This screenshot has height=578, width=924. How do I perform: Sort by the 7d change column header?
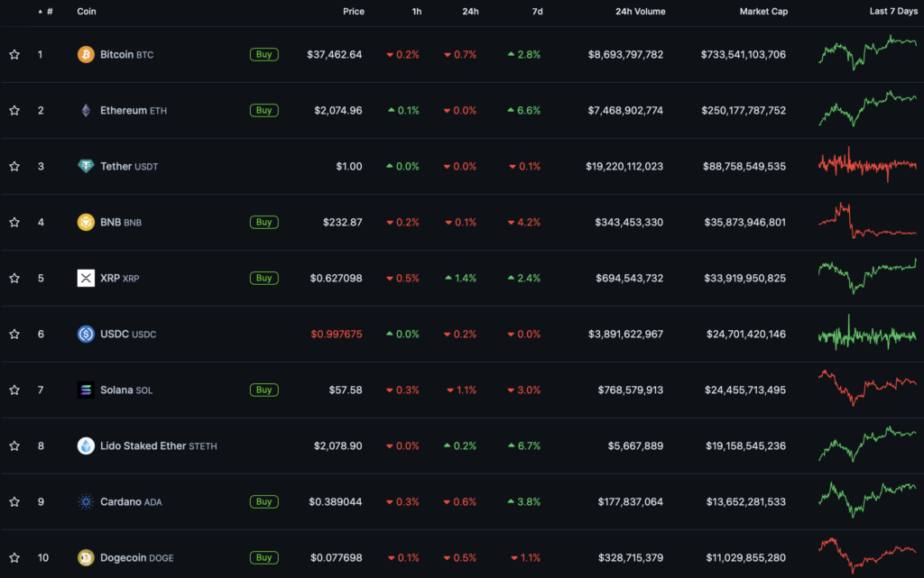(x=535, y=12)
